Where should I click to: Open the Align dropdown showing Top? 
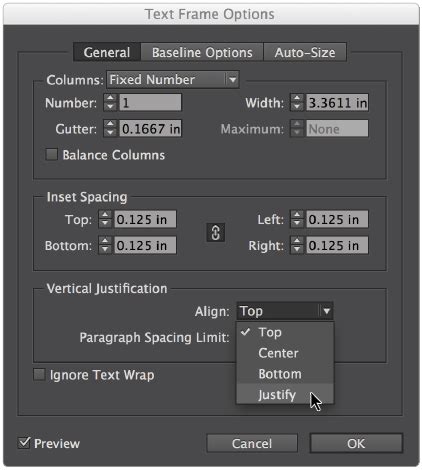point(285,311)
